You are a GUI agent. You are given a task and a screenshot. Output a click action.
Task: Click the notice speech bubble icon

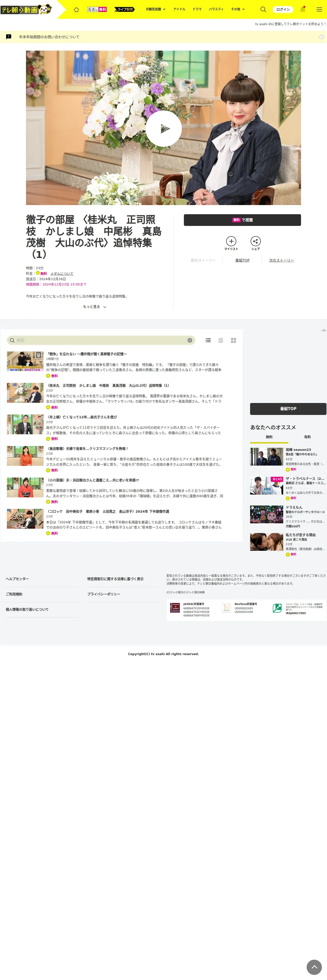coord(9,37)
